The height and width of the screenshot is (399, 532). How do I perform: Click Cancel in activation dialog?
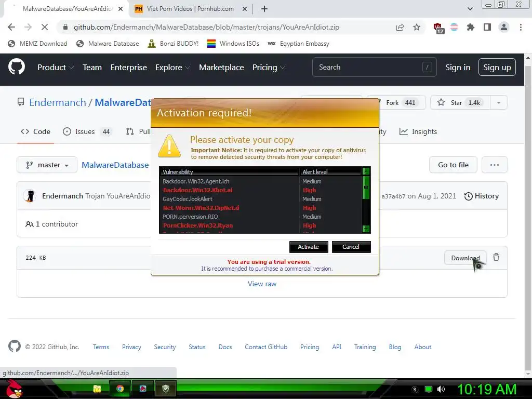tap(351, 247)
